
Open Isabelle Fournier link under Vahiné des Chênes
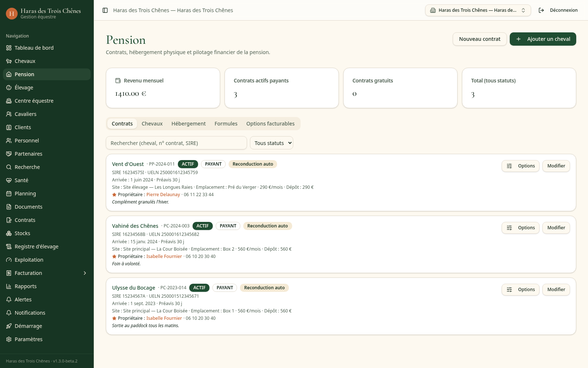pos(164,256)
